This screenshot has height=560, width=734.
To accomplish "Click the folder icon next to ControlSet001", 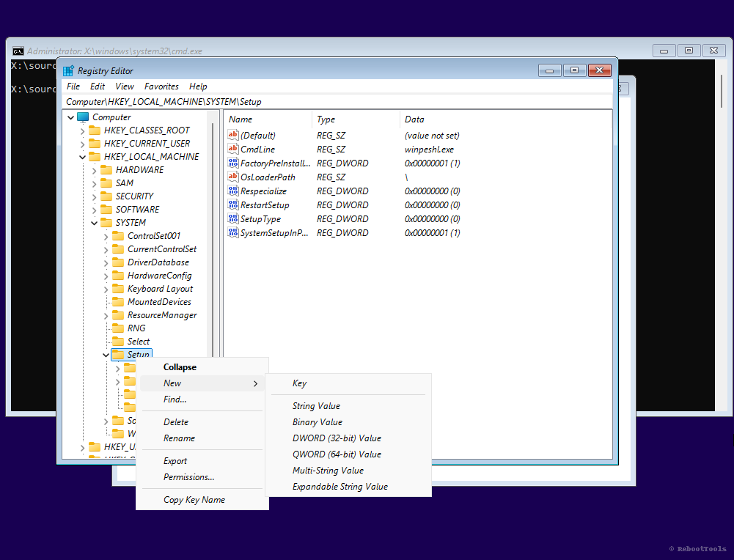I will point(118,235).
